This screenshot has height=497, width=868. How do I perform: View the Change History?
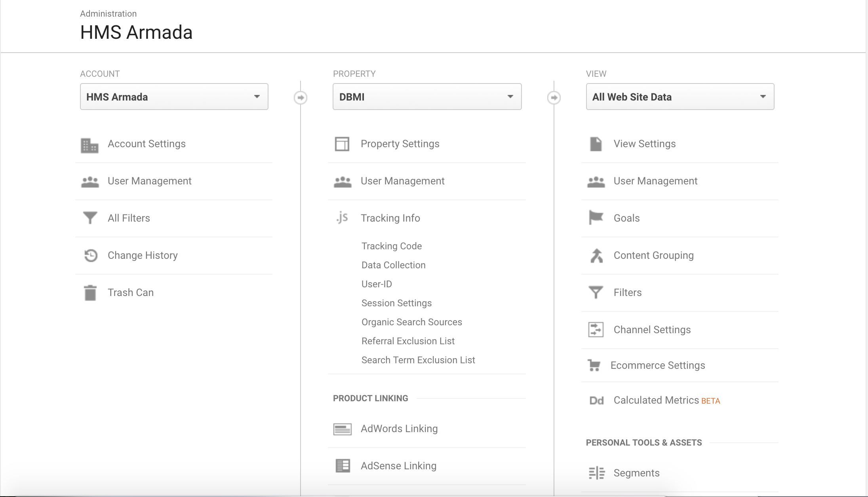click(x=143, y=256)
